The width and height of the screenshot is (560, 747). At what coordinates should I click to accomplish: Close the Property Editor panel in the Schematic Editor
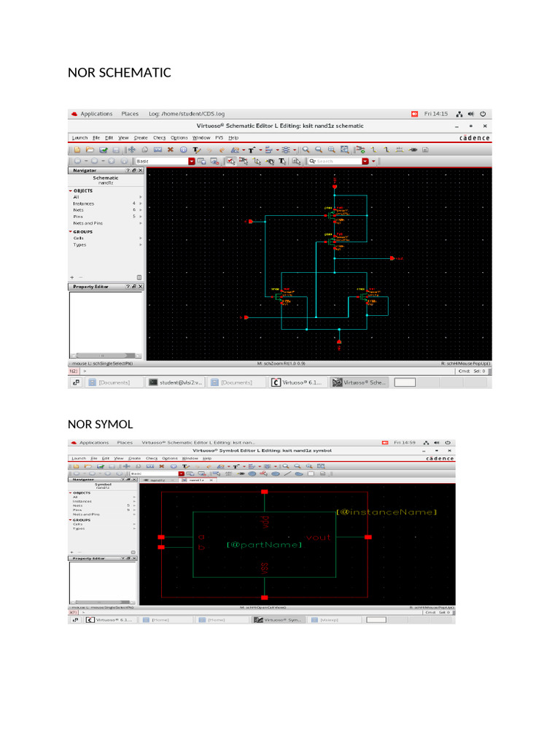[141, 287]
